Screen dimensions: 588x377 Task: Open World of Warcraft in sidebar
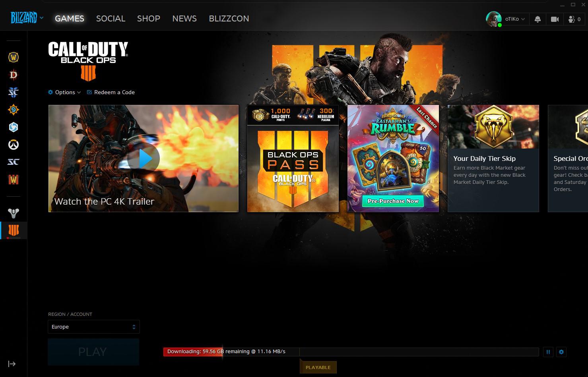[x=14, y=57]
